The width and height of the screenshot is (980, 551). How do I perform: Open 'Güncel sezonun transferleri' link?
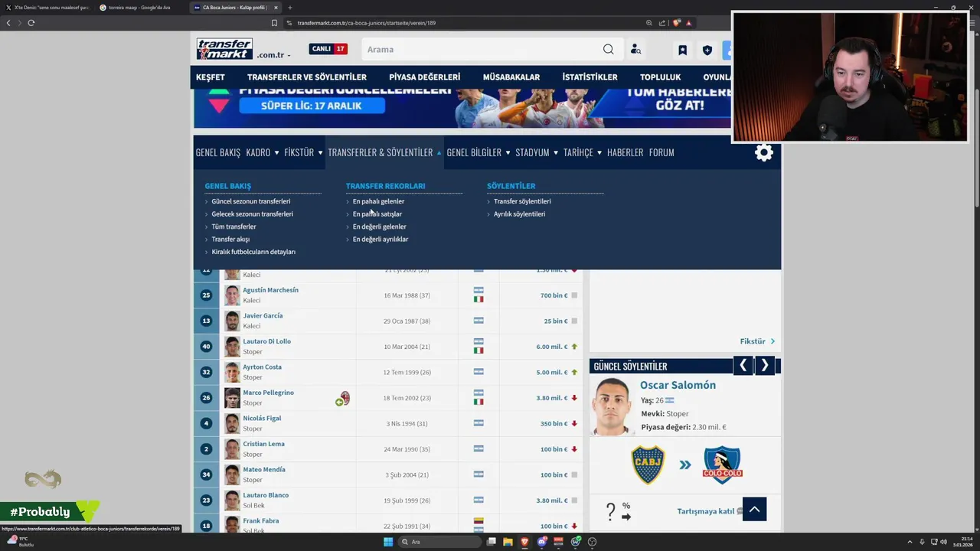pyautogui.click(x=250, y=201)
